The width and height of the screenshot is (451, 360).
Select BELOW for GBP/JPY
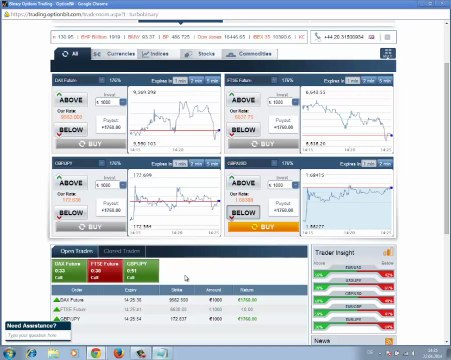coord(71,213)
